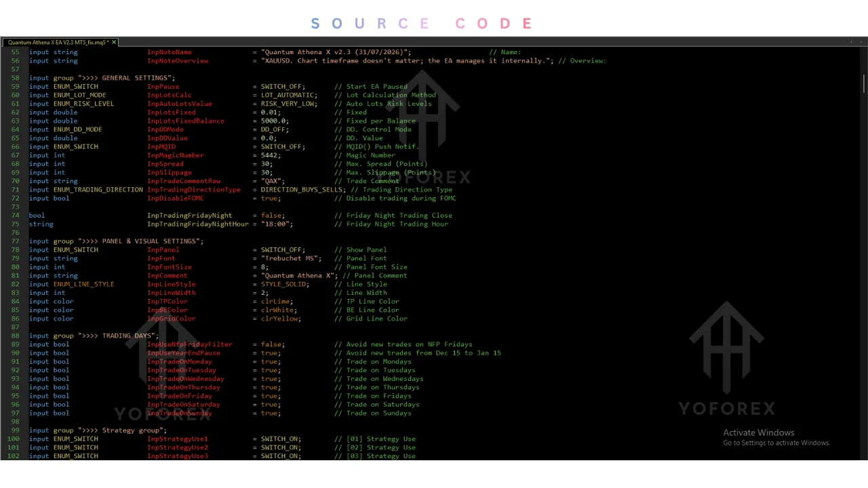Click the InpTradeOnThursday variable name
This screenshot has width=868, height=488.
coord(184,388)
